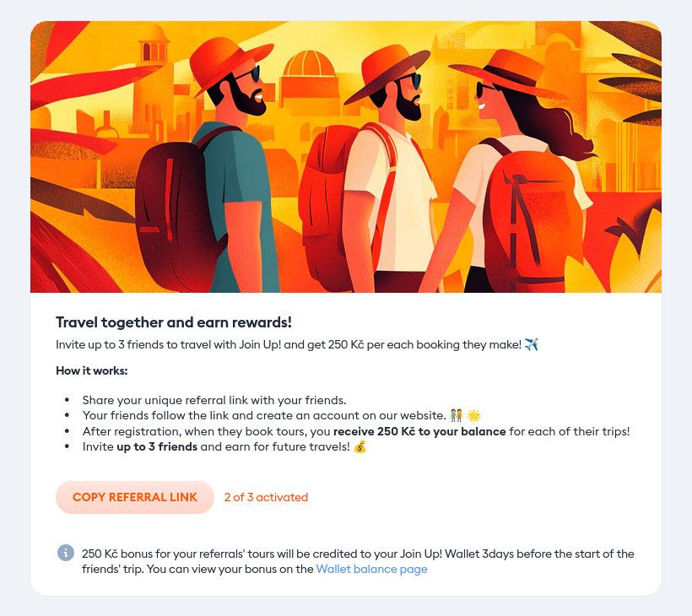692x616 pixels.
Task: Click the blue info circle icon
Action: pyautogui.click(x=66, y=553)
